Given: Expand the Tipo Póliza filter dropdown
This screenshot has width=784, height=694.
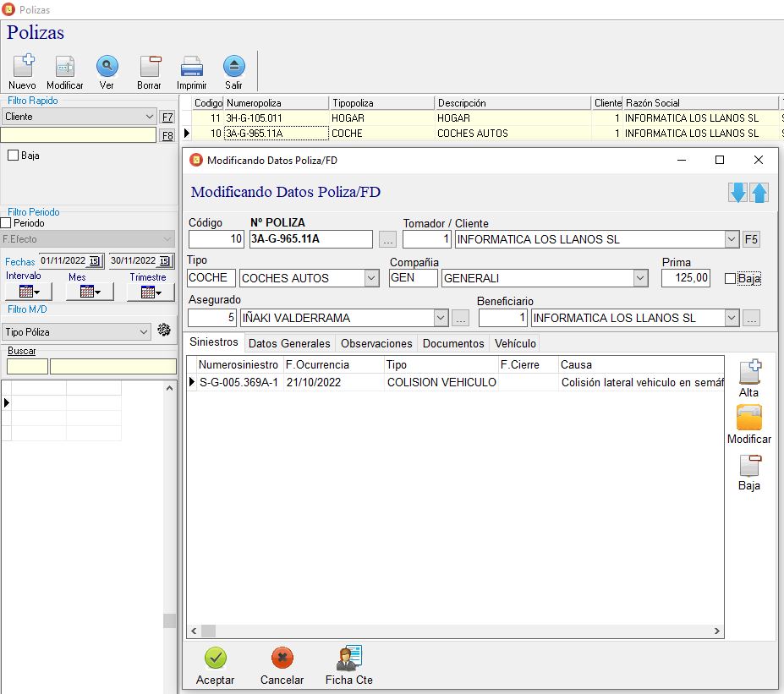Looking at the screenshot, I should (144, 331).
